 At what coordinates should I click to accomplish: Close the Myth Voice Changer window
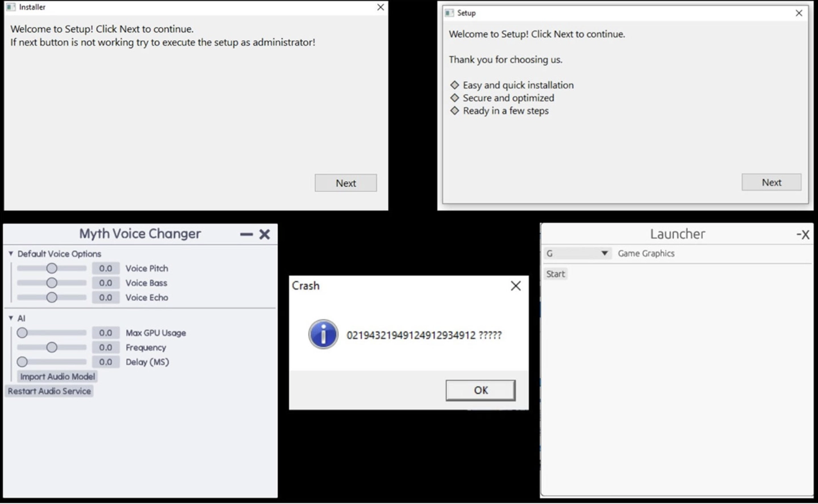(x=265, y=234)
